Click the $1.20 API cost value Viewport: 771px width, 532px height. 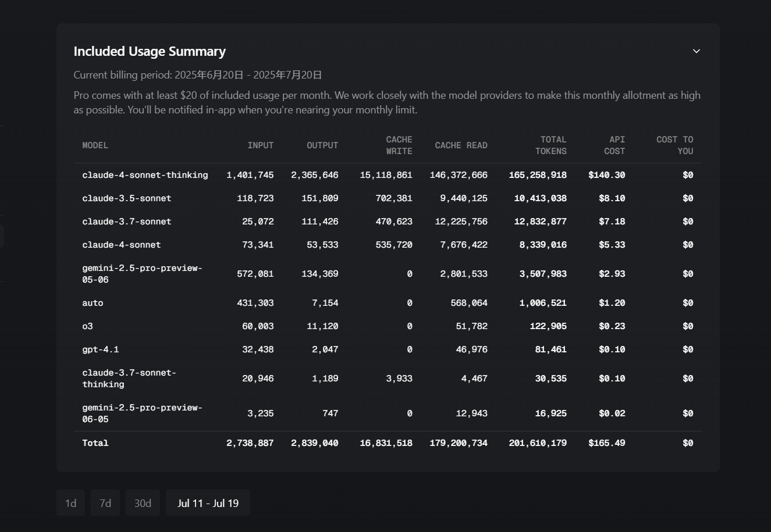pos(612,303)
